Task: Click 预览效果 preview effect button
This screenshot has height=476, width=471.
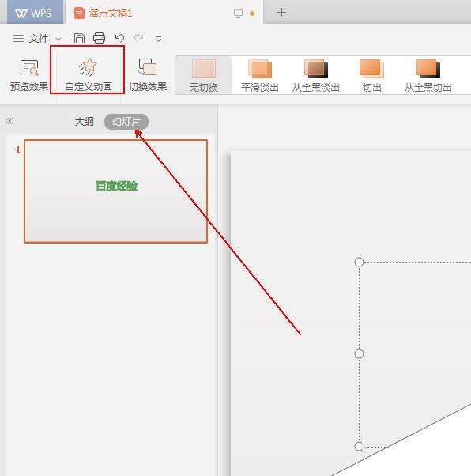Action: 29,75
